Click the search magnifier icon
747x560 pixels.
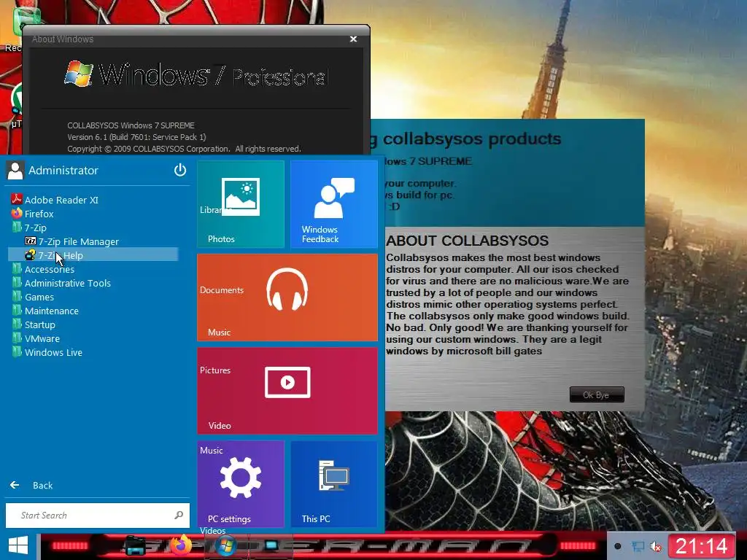coord(179,515)
